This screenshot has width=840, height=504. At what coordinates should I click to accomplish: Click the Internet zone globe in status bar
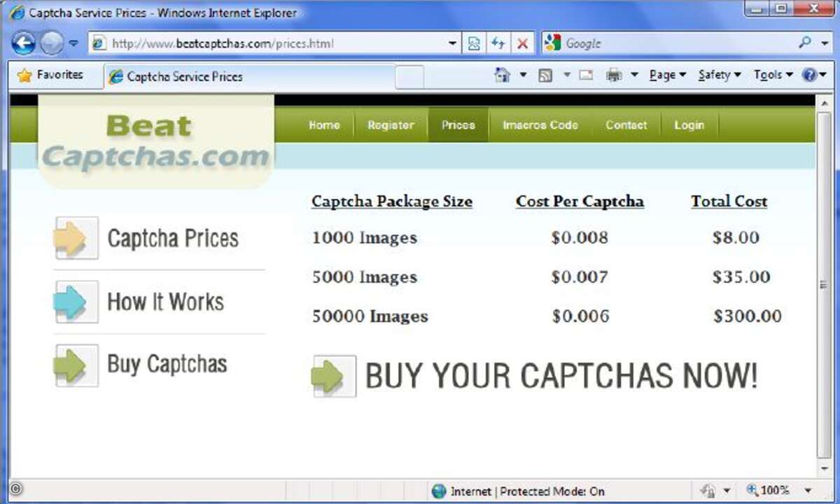439,491
